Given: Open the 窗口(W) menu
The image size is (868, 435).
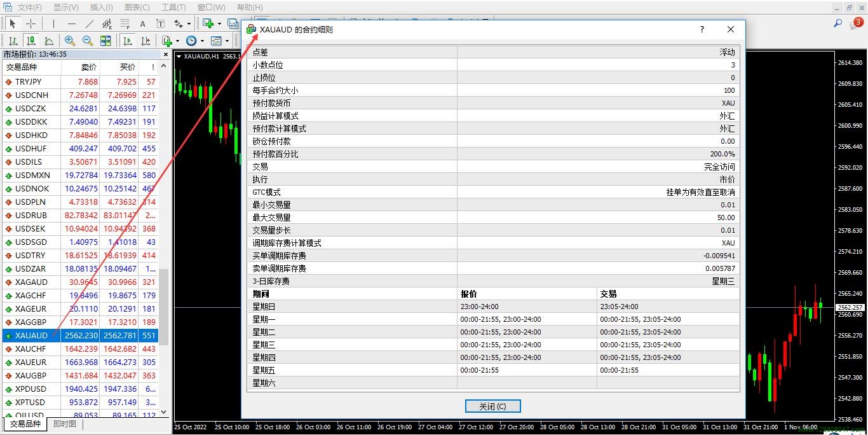Looking at the screenshot, I should point(211,8).
